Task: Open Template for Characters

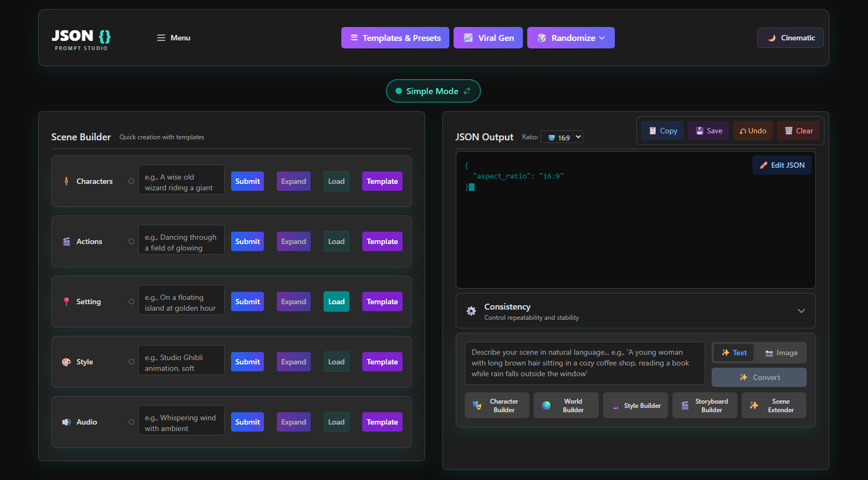Action: coord(382,181)
